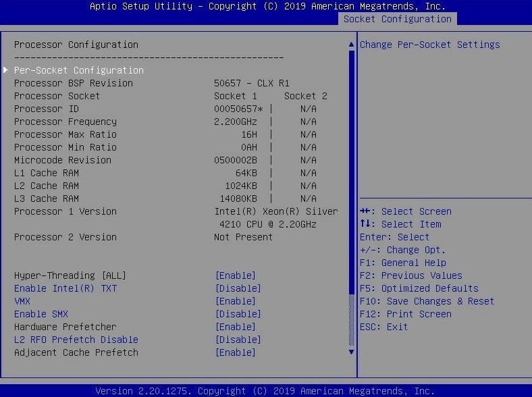
Task: Open Adjacent Cache Prefetch option value
Action: pyautogui.click(x=236, y=352)
